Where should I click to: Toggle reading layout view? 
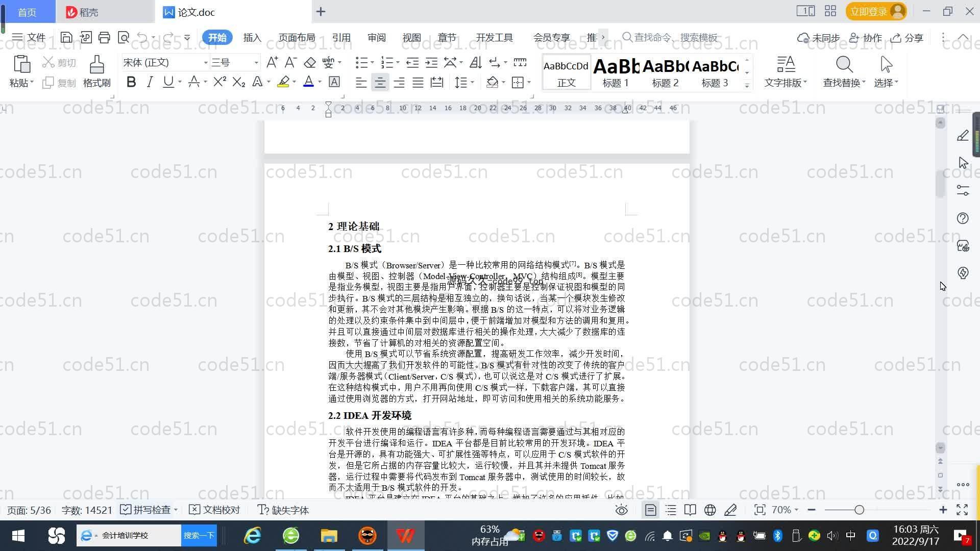[x=690, y=510]
